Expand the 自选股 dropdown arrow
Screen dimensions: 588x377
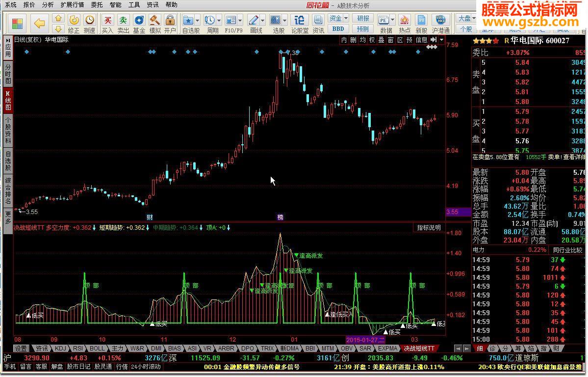point(198,20)
